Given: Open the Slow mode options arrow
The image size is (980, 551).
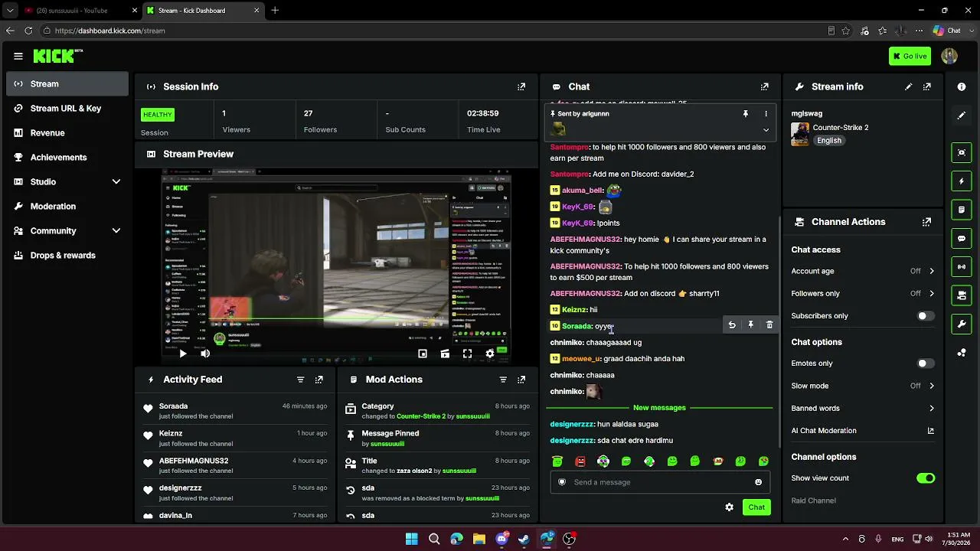Looking at the screenshot, I should coord(932,386).
